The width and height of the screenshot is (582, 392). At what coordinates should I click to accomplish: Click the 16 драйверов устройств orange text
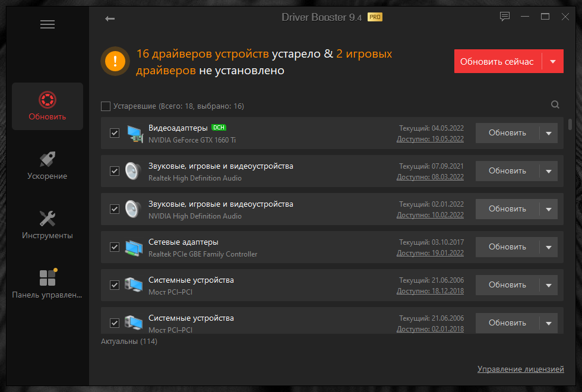pos(203,54)
